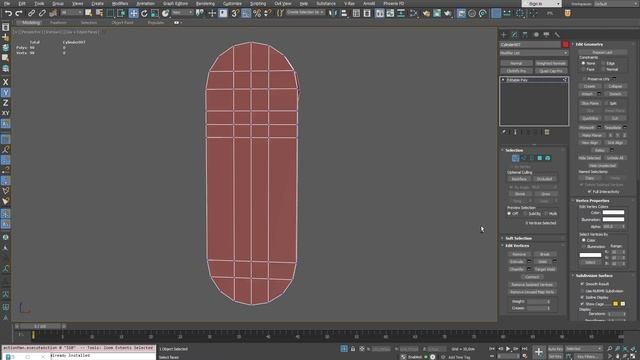Click the Connect button in Edit Vertices

(x=532, y=277)
